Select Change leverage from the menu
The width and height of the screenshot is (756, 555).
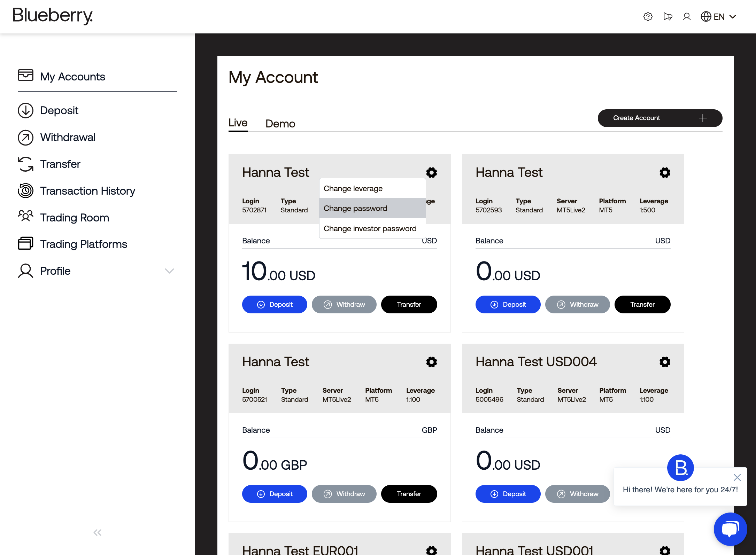tap(372, 188)
